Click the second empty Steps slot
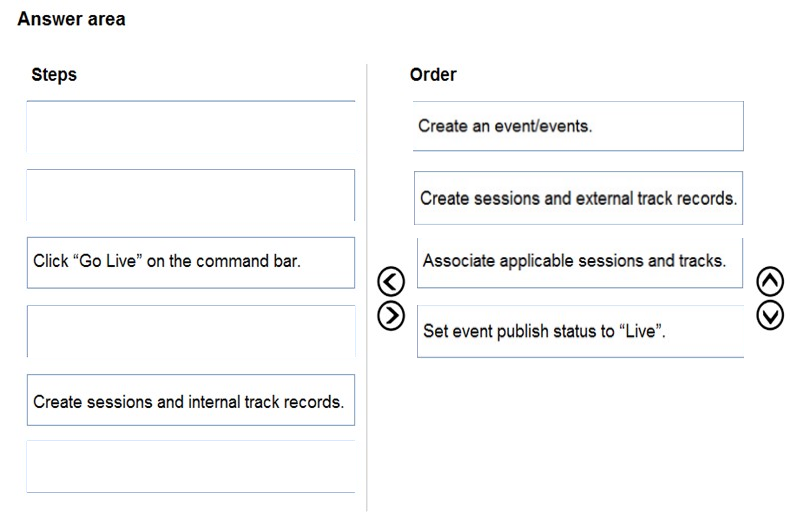 pyautogui.click(x=191, y=195)
